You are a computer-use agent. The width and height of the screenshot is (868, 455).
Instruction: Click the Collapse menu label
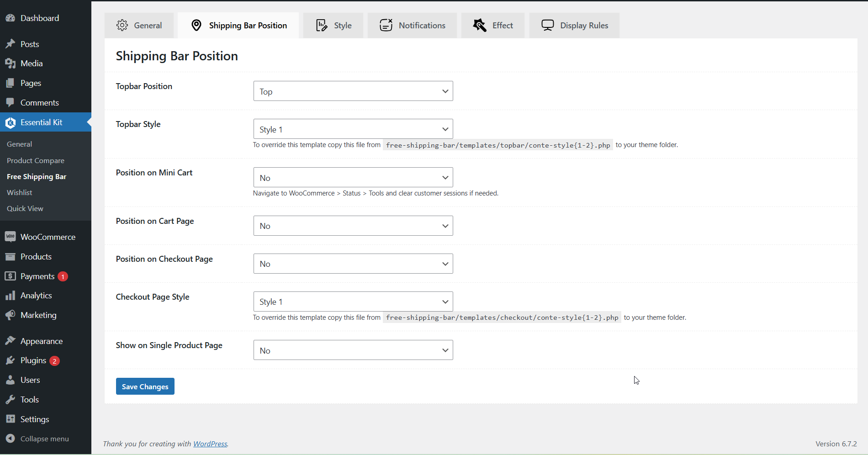tap(45, 439)
